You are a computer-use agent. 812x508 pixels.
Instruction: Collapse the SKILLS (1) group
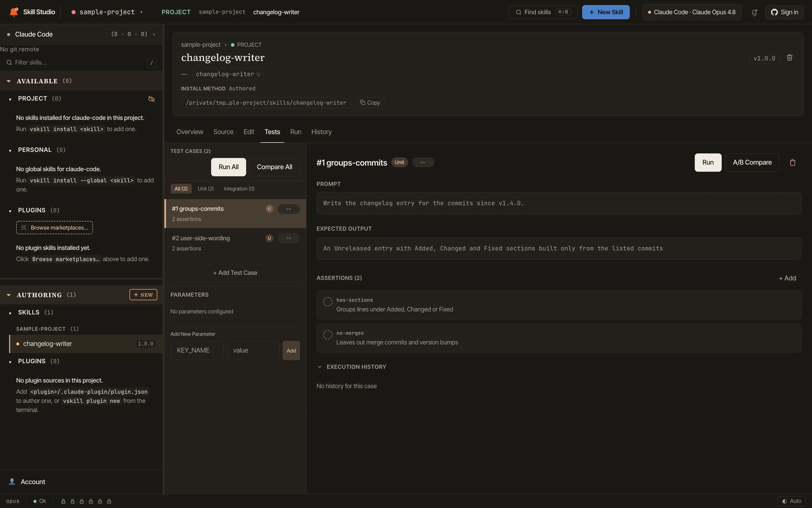tap(10, 313)
